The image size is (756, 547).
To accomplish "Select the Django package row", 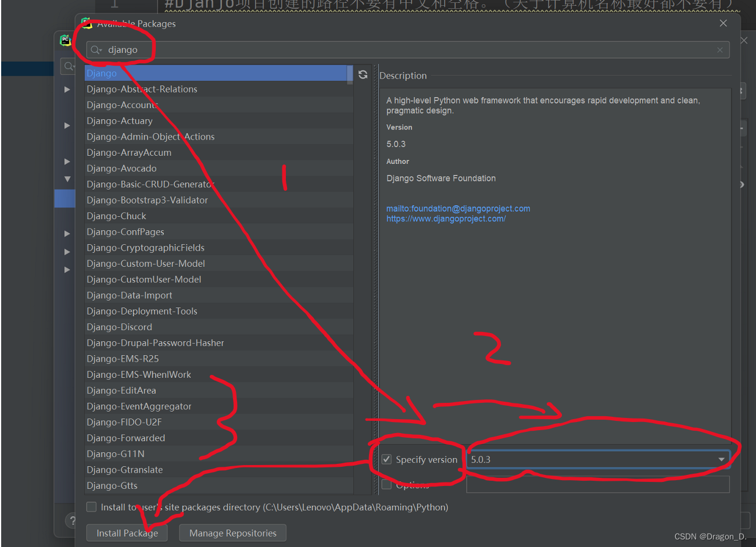I will pos(216,73).
